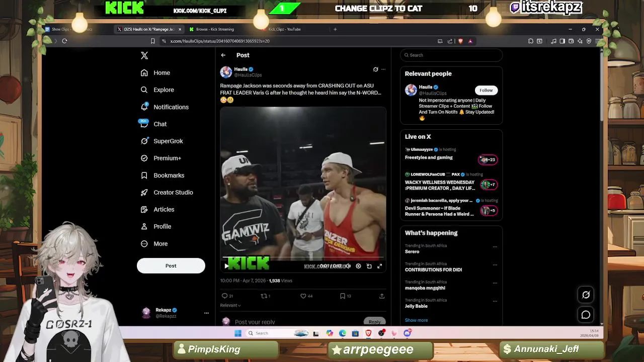
Task: Open CONTRIBUTIONS FOR DIDI trend options
Action: coord(495,265)
